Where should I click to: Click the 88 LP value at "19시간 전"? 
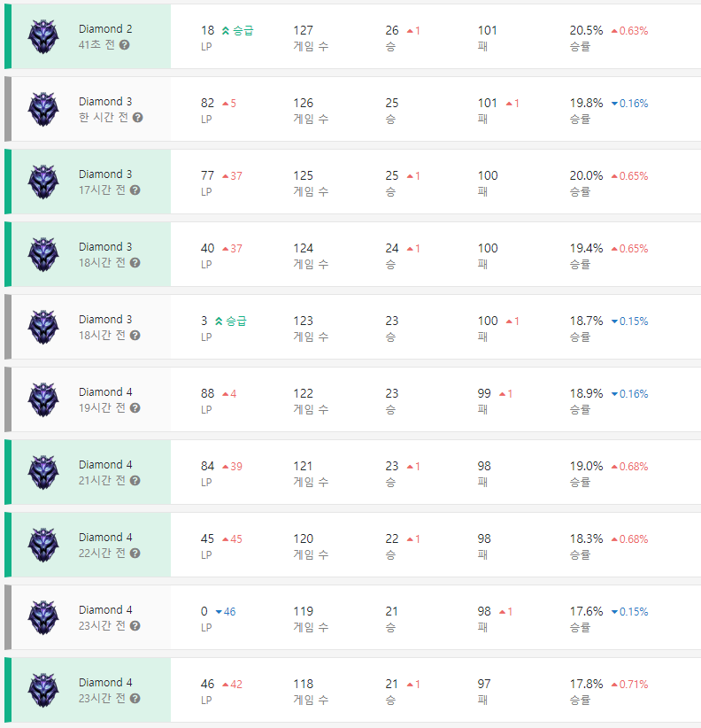(x=208, y=393)
